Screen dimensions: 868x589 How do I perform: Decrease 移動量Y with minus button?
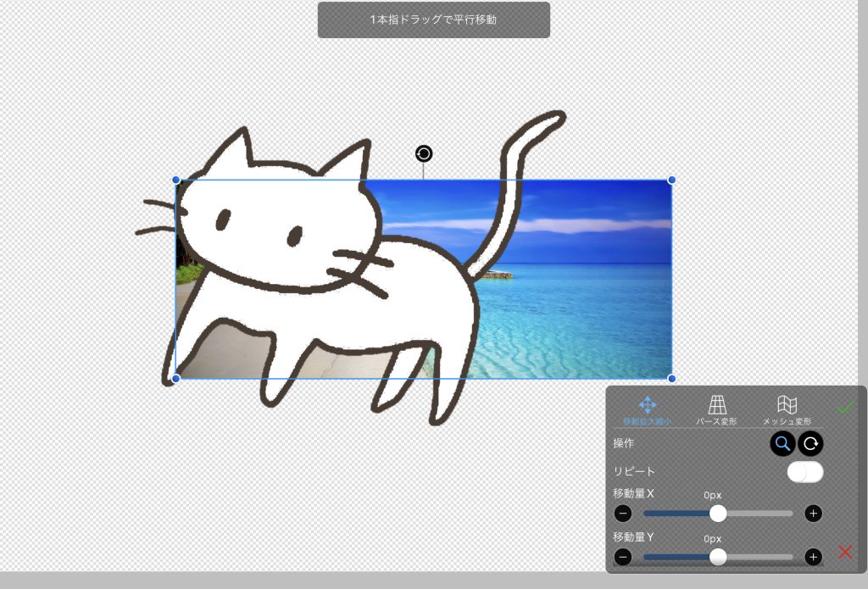click(623, 557)
